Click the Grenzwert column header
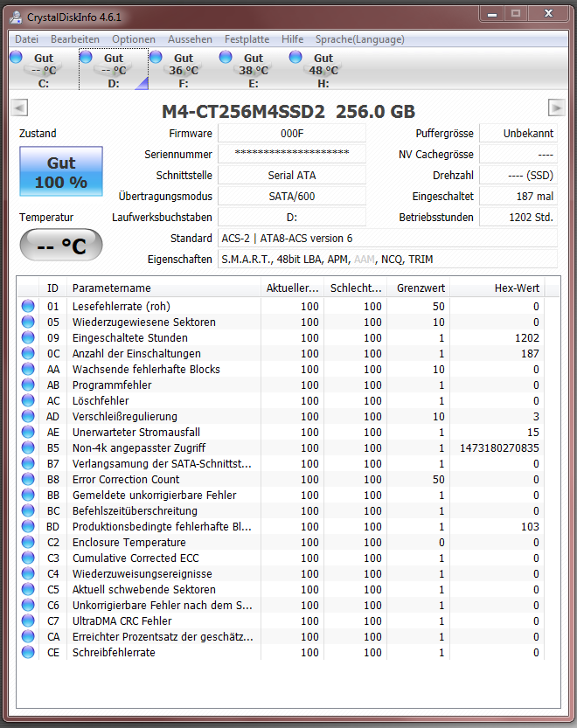577x728 pixels. click(419, 288)
